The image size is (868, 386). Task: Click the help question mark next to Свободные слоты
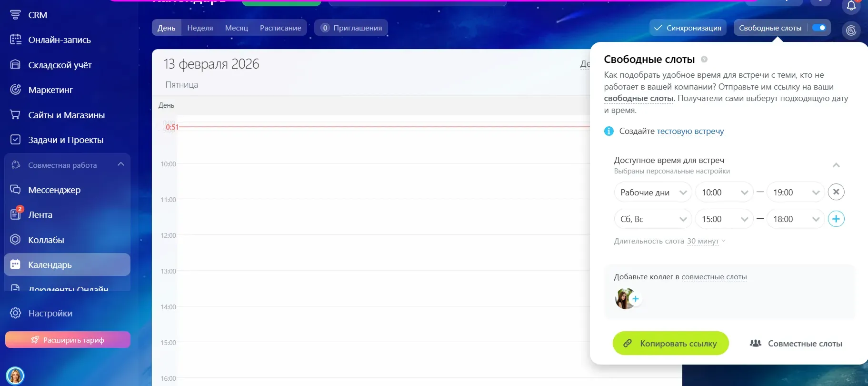click(x=704, y=60)
